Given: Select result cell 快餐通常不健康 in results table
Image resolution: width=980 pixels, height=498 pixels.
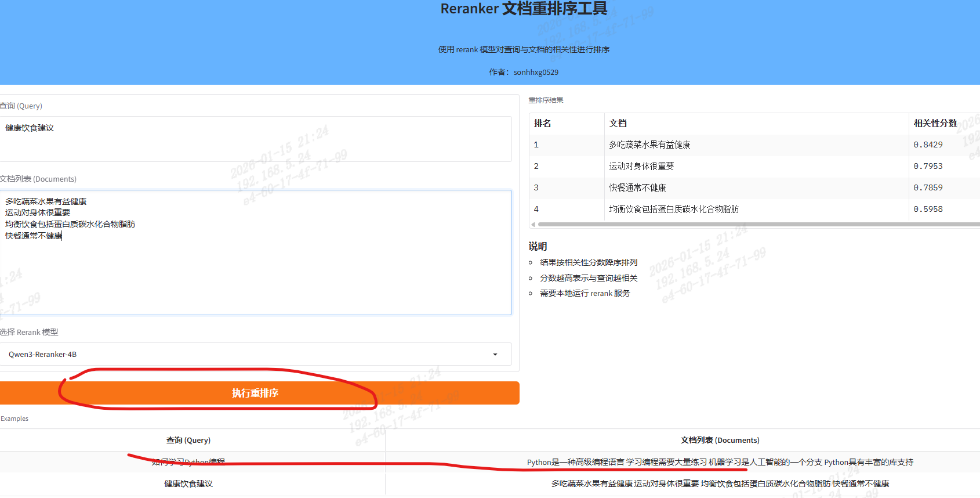Looking at the screenshot, I should click(637, 188).
